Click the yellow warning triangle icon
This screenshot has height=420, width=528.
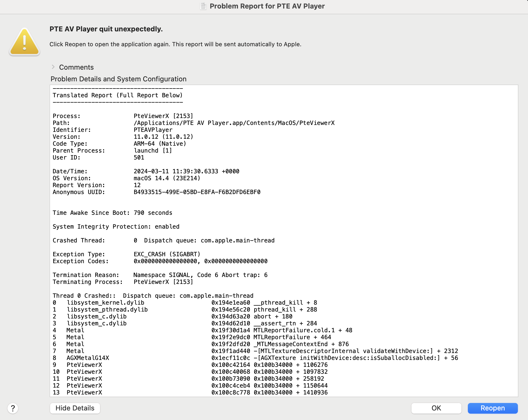[x=24, y=42]
